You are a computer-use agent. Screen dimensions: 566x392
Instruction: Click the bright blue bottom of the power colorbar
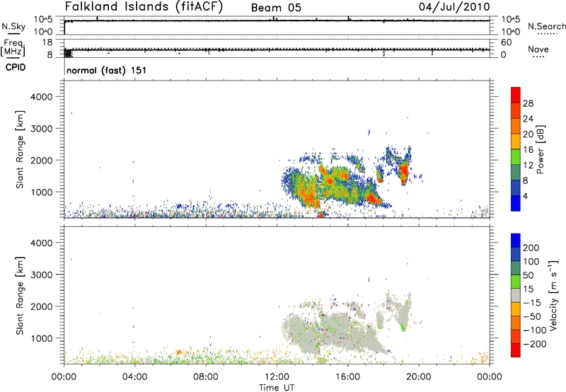(x=516, y=203)
